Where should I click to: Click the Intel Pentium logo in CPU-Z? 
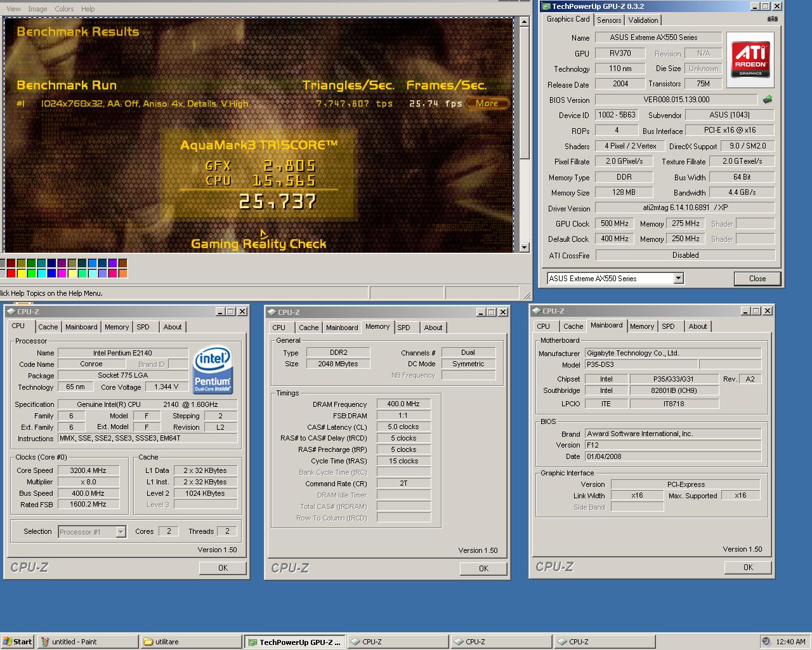tap(213, 370)
